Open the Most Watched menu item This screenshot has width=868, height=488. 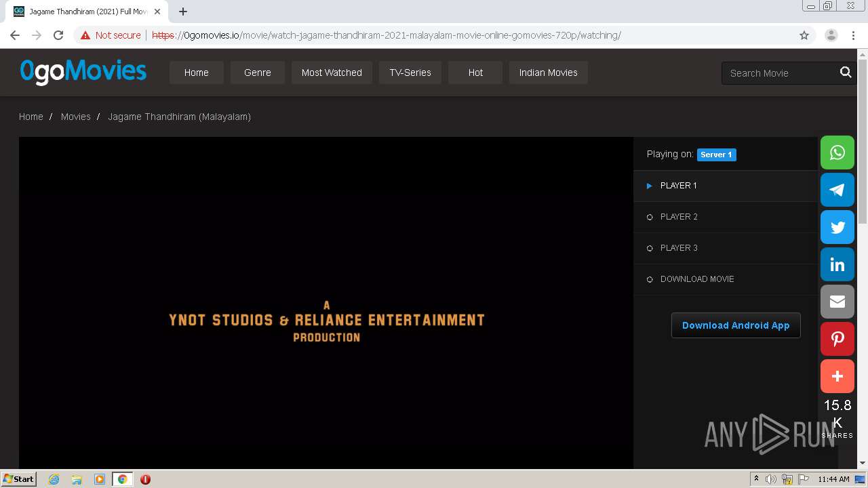coord(332,73)
